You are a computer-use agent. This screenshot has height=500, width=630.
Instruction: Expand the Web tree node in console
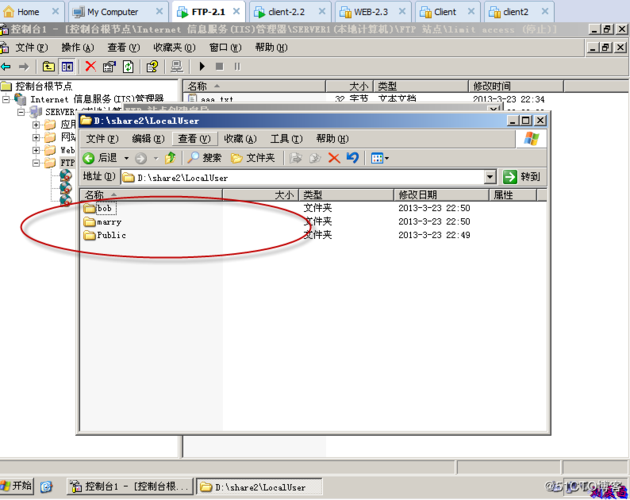coord(37,150)
